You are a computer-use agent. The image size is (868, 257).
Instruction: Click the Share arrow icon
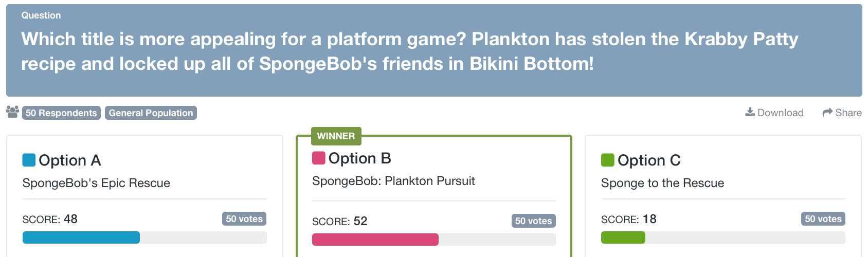(827, 113)
